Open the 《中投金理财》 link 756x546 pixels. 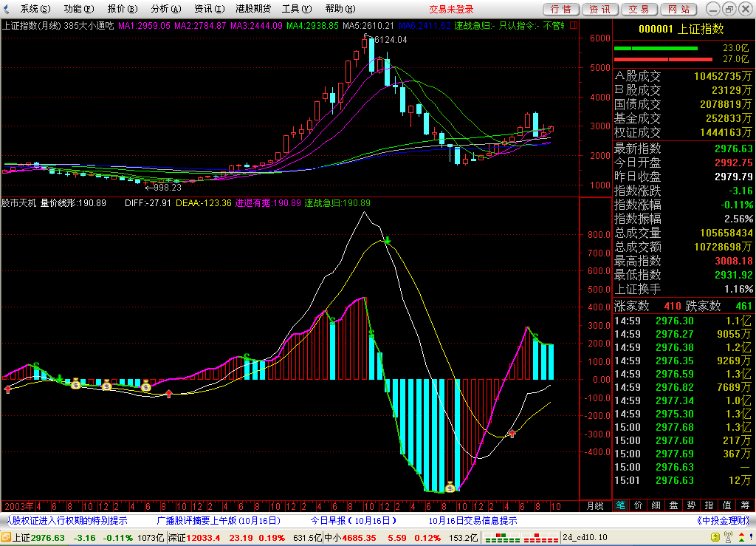(x=724, y=520)
